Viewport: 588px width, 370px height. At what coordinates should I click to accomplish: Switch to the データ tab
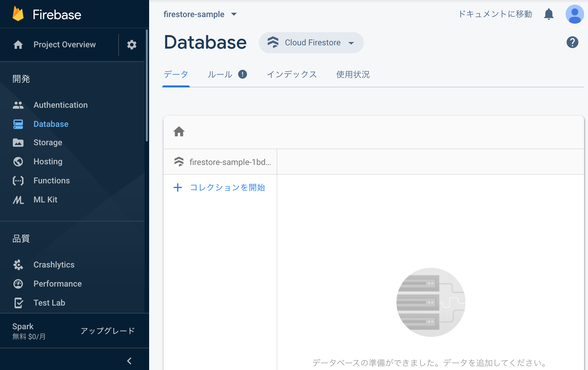(176, 75)
